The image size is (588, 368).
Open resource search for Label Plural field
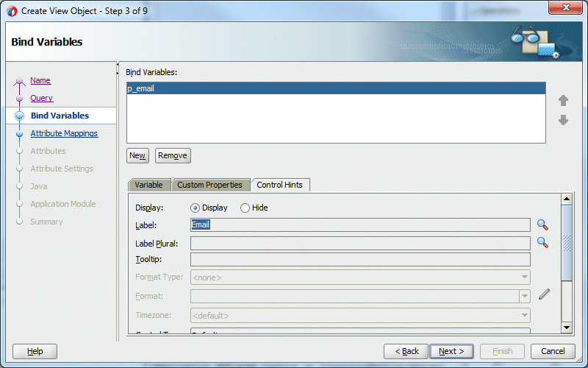point(542,243)
